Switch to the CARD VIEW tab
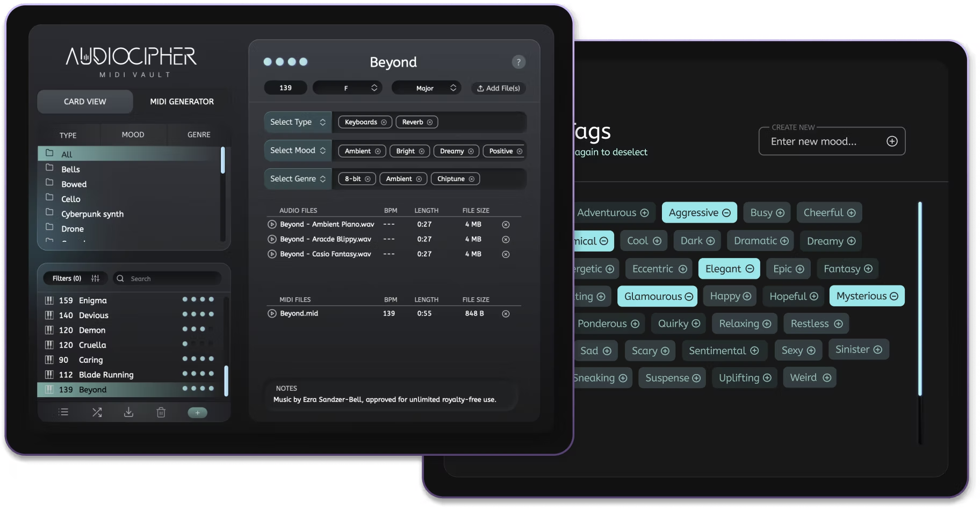The height and width of the screenshot is (509, 980). [x=84, y=101]
